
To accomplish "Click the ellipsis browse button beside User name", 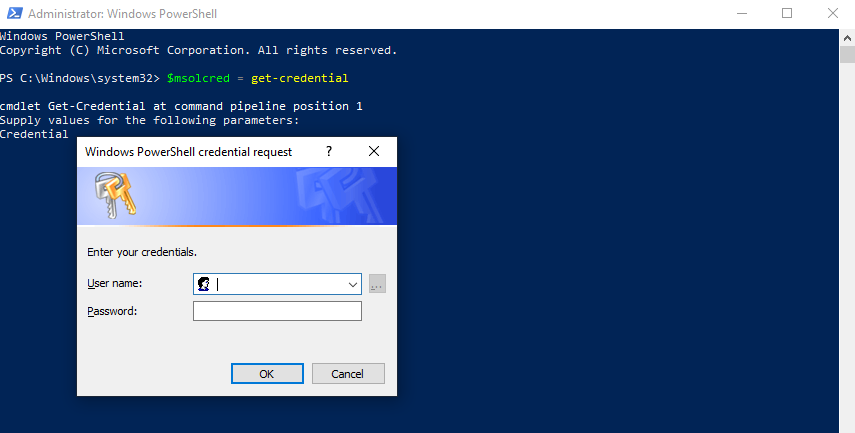I will pyautogui.click(x=377, y=284).
